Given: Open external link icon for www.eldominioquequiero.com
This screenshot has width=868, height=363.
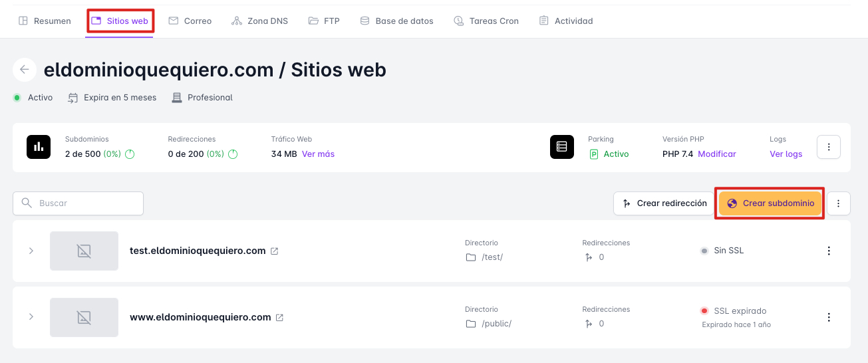Looking at the screenshot, I should 279,317.
